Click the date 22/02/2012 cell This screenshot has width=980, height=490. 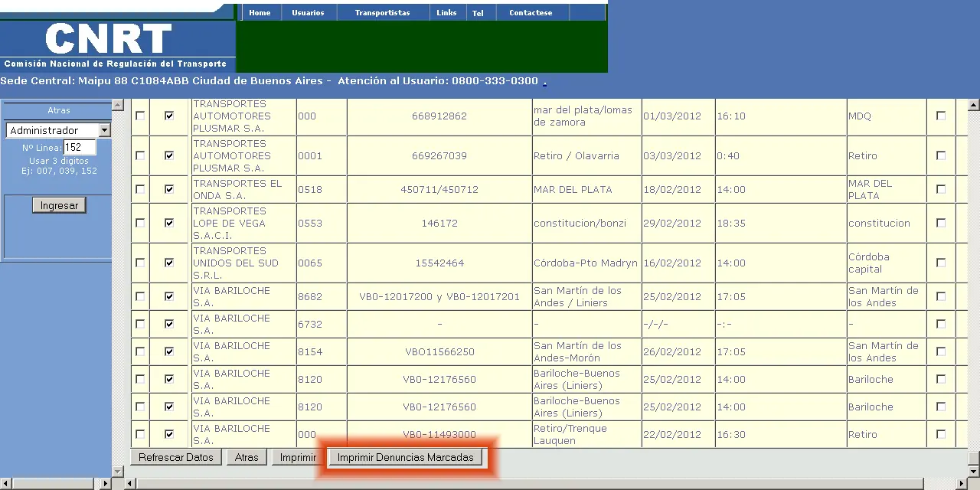pos(678,434)
